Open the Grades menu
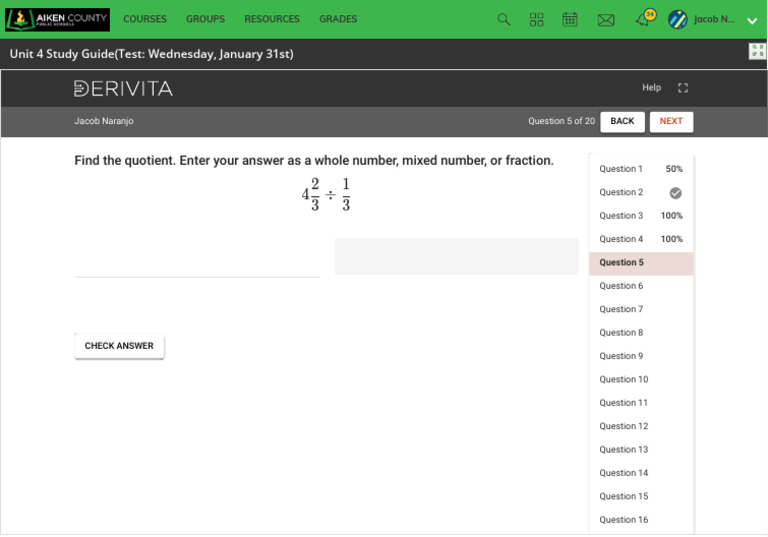The image size is (768, 537). coord(338,19)
